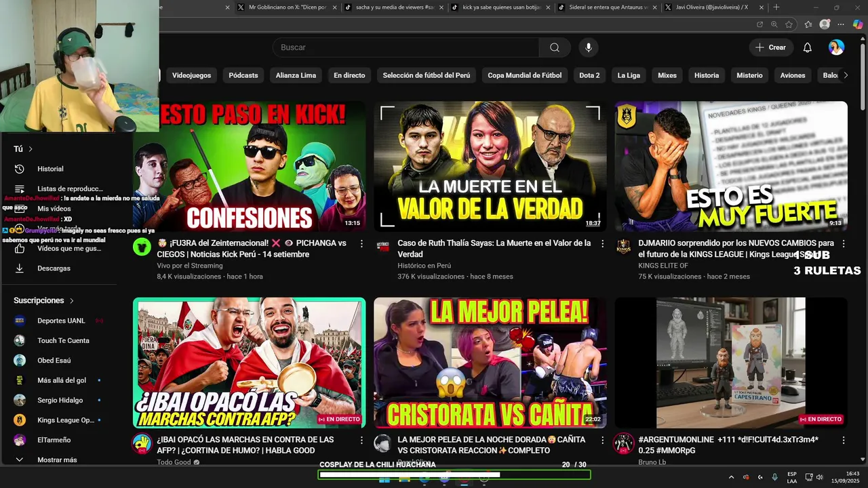
Task: Open options for IBAI OPACÓ LAS MARCHAS video
Action: (x=361, y=440)
